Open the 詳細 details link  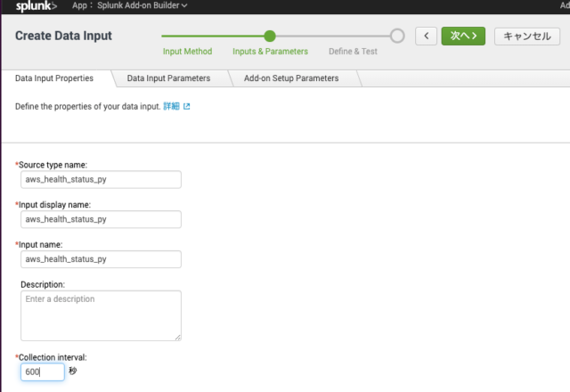[171, 106]
